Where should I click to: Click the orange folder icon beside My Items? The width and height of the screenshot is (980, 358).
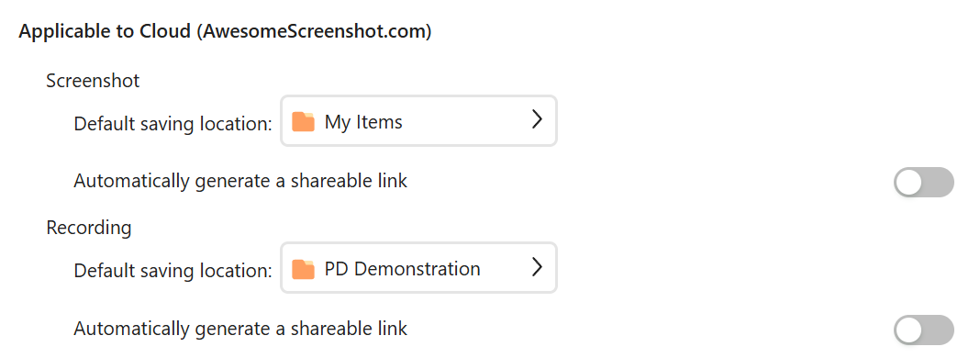click(x=303, y=122)
